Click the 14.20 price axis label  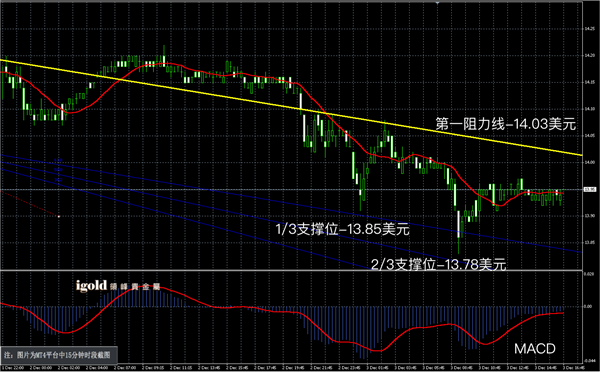[589, 55]
